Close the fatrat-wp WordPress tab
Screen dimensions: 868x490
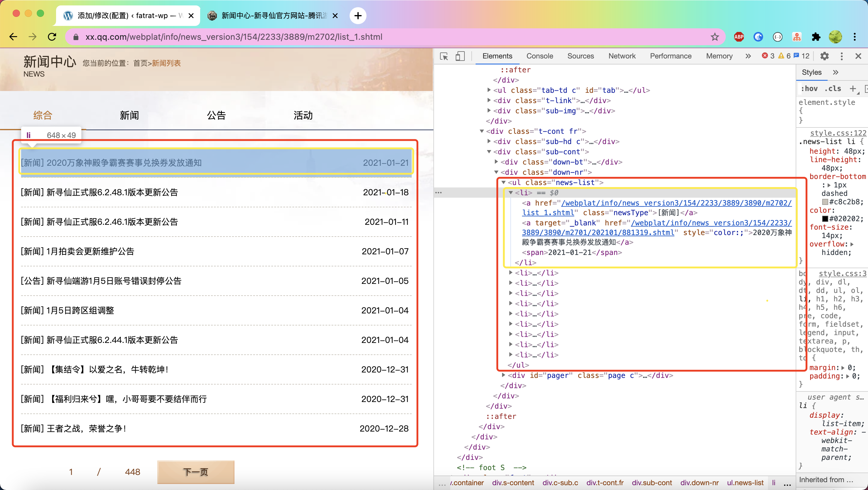(x=191, y=15)
